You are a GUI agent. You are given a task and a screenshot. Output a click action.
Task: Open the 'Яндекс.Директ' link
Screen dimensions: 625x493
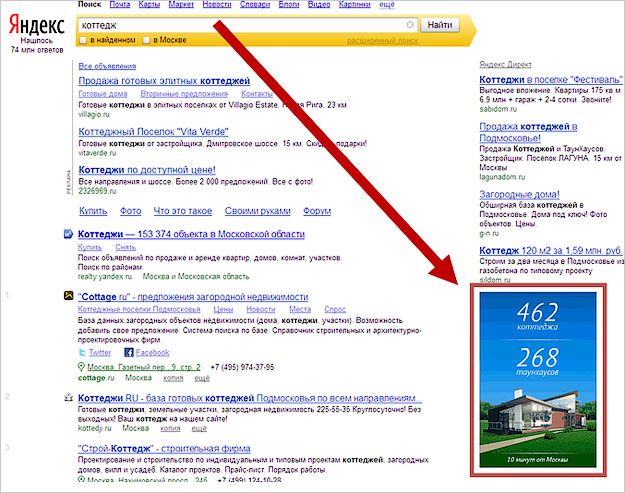(x=505, y=65)
